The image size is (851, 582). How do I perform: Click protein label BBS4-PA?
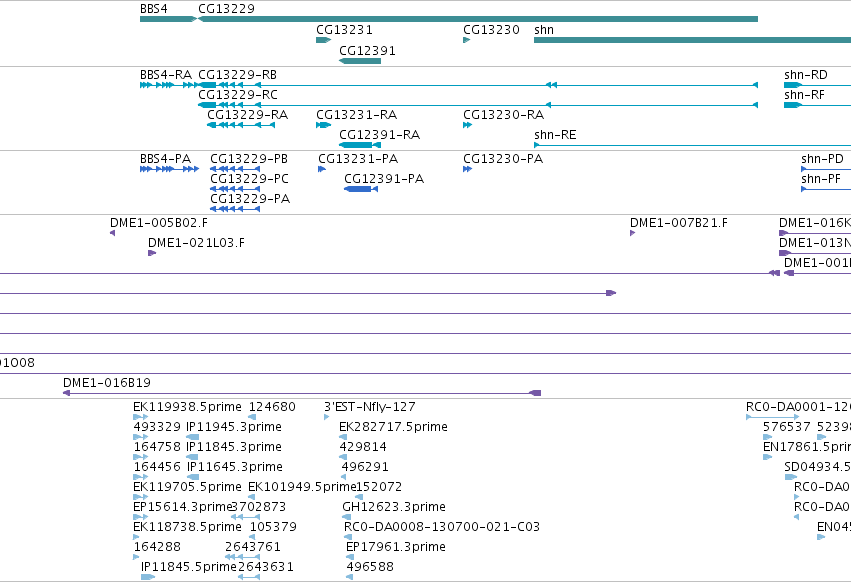point(166,159)
